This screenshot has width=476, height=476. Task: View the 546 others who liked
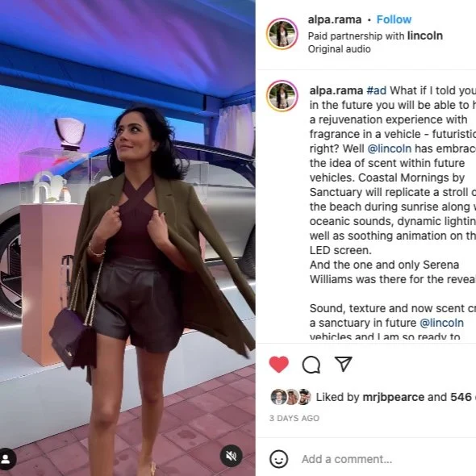pyautogui.click(x=463, y=397)
